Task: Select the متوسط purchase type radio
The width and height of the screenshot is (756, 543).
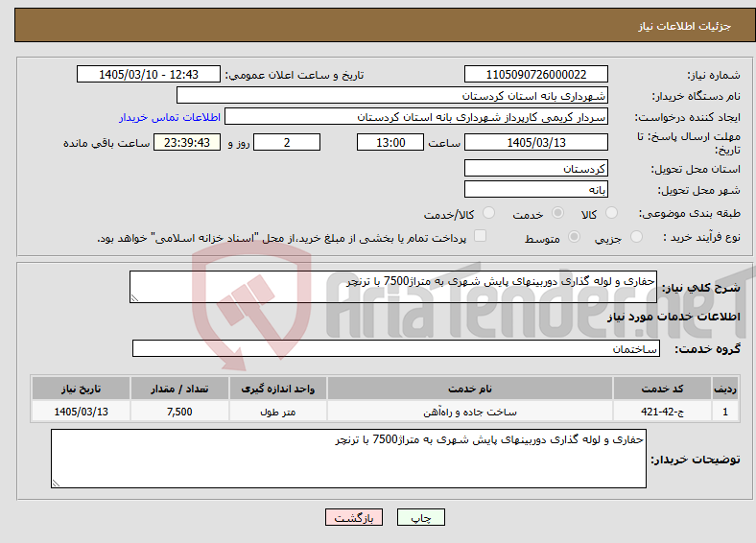Action: (574, 237)
